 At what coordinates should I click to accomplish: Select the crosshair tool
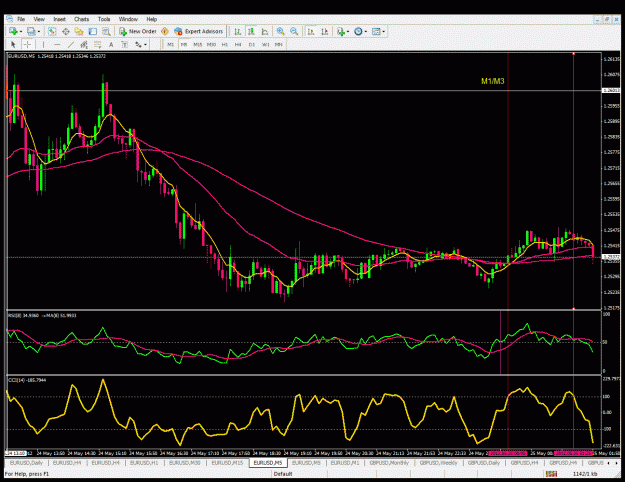click(27, 44)
